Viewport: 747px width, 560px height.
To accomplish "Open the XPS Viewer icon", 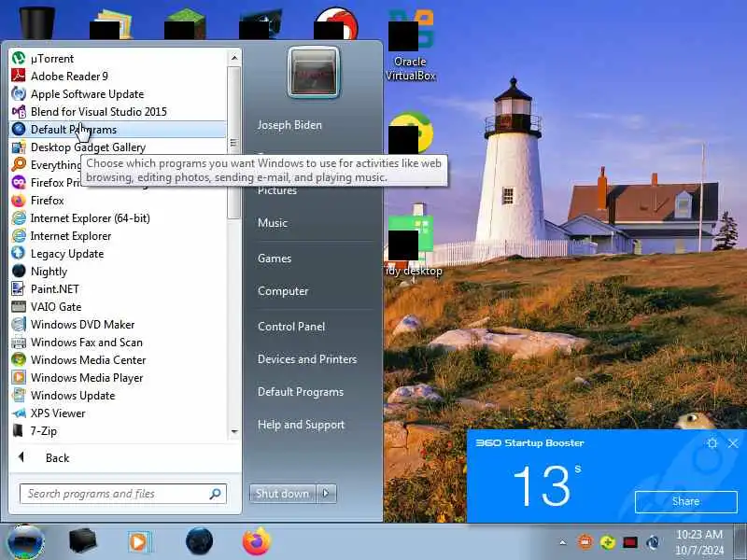I will coord(19,413).
